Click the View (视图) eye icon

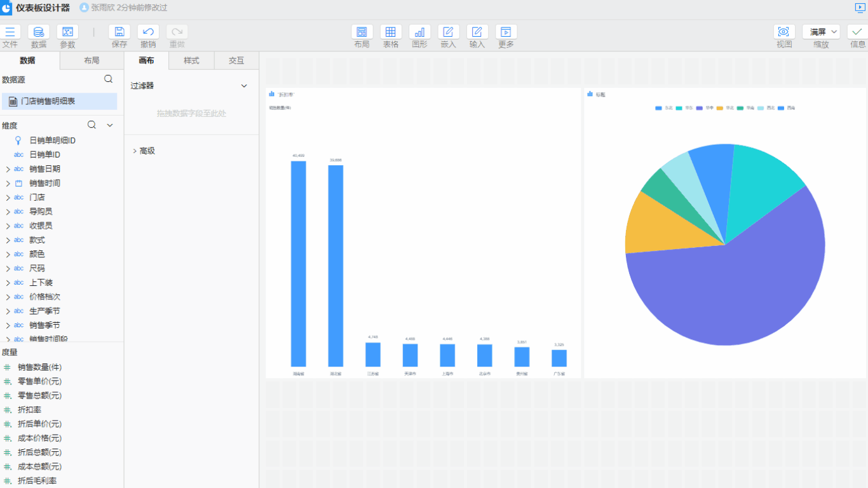point(784,32)
